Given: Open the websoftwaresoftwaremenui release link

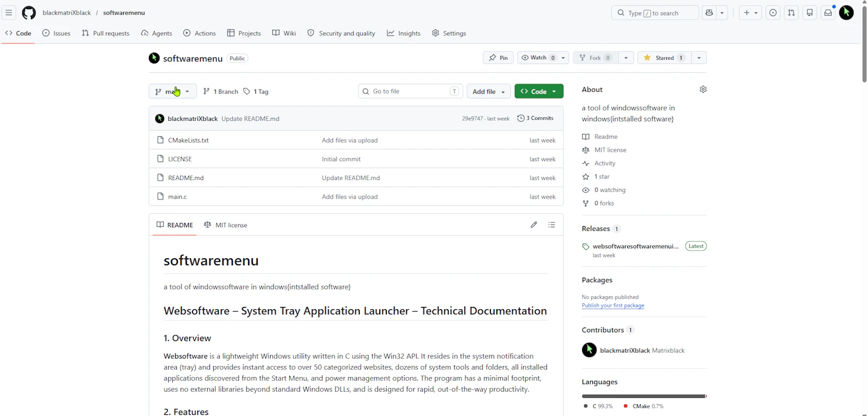Looking at the screenshot, I should tap(636, 246).
